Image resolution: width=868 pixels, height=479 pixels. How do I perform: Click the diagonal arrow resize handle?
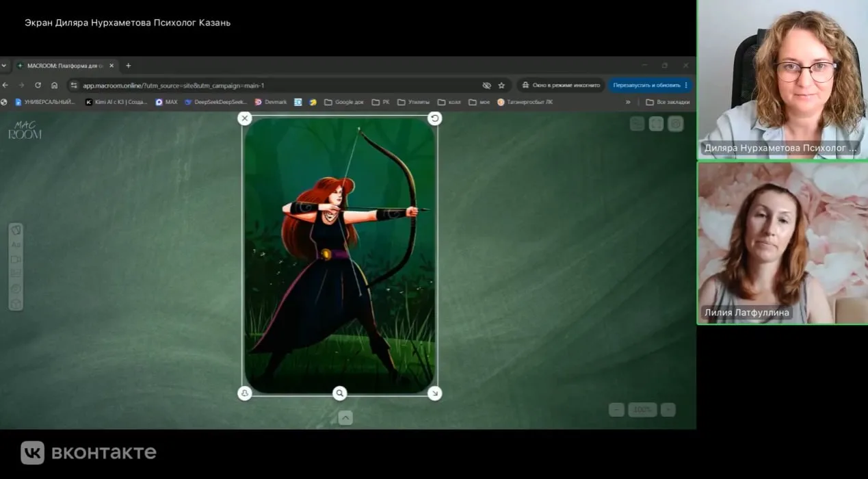[434, 393]
